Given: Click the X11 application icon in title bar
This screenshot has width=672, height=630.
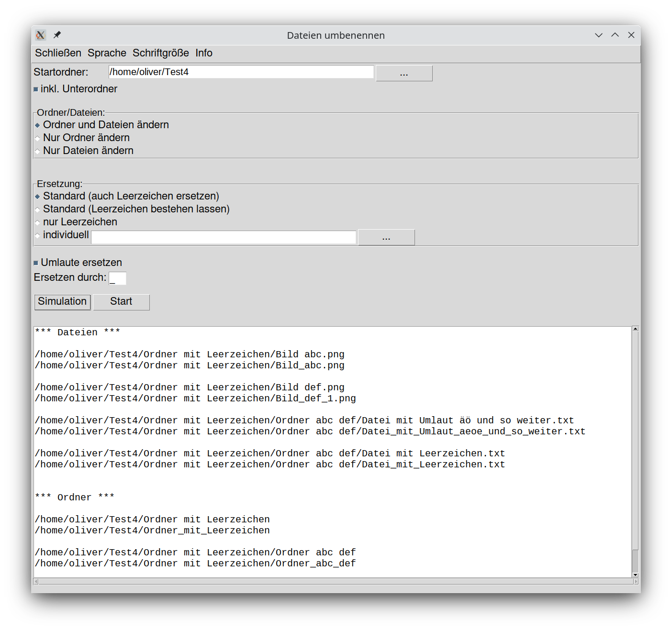Looking at the screenshot, I should pyautogui.click(x=41, y=35).
